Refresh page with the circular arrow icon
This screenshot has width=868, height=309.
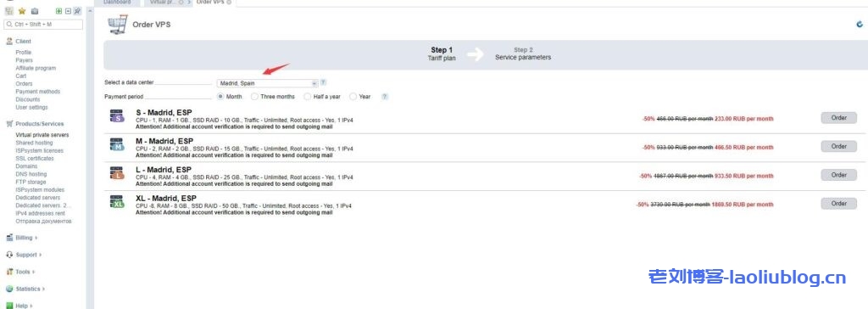860,25
